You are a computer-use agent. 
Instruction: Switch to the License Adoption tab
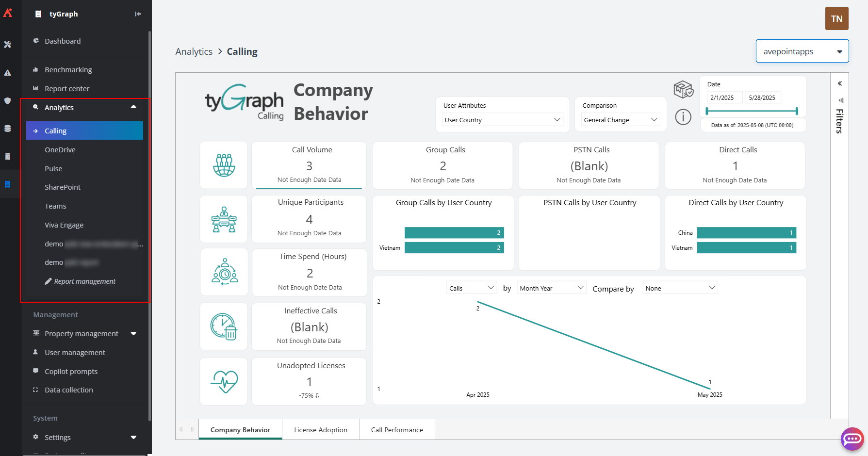coord(320,430)
